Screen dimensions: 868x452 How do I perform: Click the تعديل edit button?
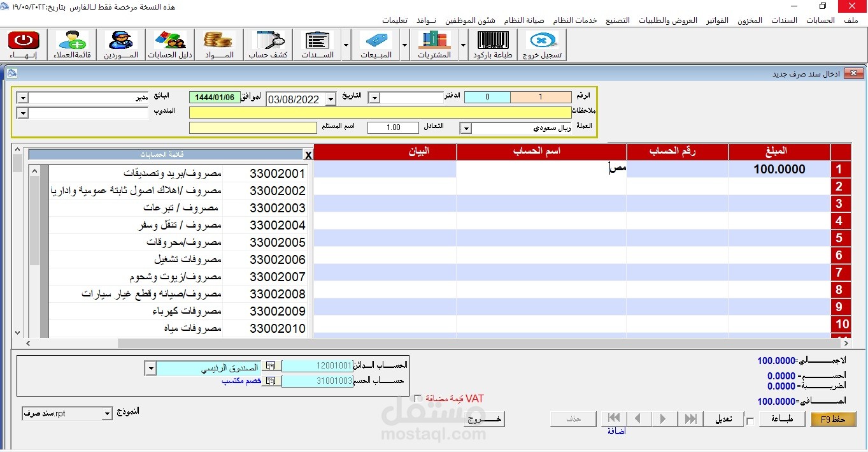(x=722, y=419)
